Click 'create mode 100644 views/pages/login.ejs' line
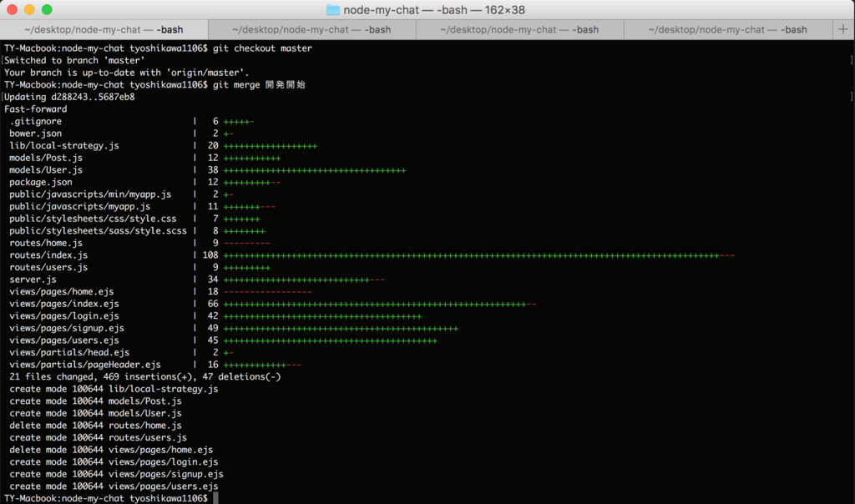The width and height of the screenshot is (855, 504). click(x=114, y=462)
